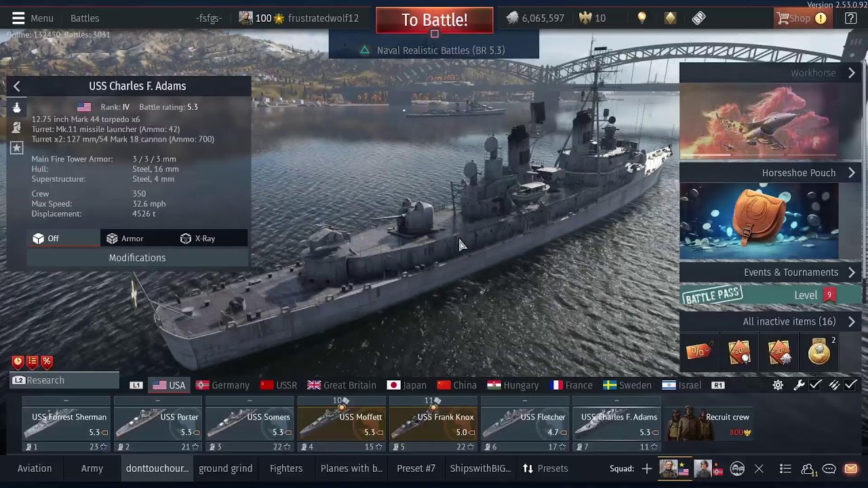Screen dimensions: 868x488
Task: Select the crew member info icon
Action: 17,127
